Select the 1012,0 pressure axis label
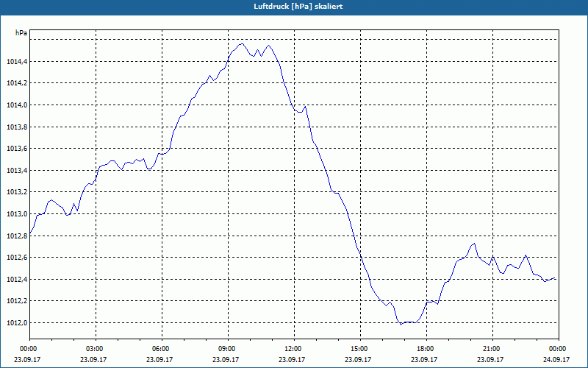The width and height of the screenshot is (588, 368). pyautogui.click(x=17, y=323)
